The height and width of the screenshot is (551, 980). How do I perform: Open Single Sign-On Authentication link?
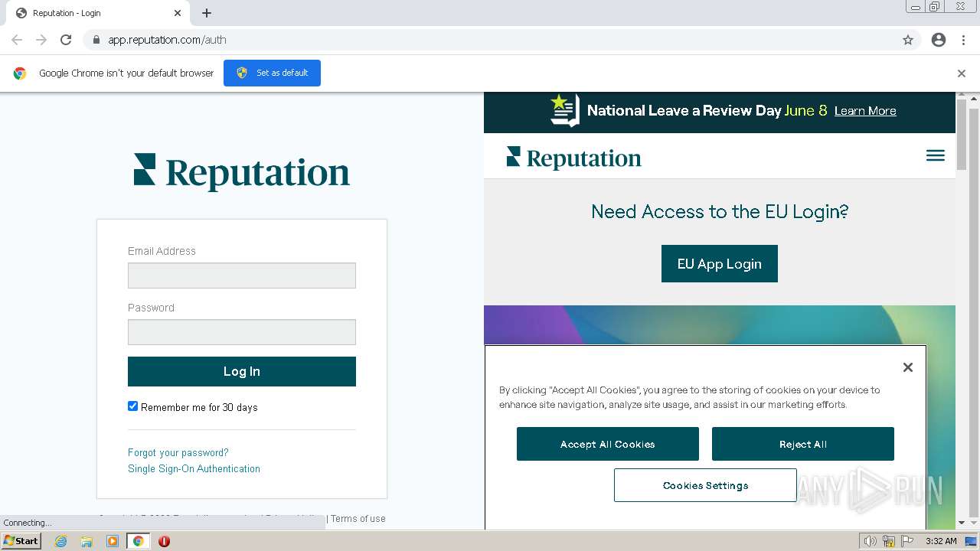click(194, 469)
